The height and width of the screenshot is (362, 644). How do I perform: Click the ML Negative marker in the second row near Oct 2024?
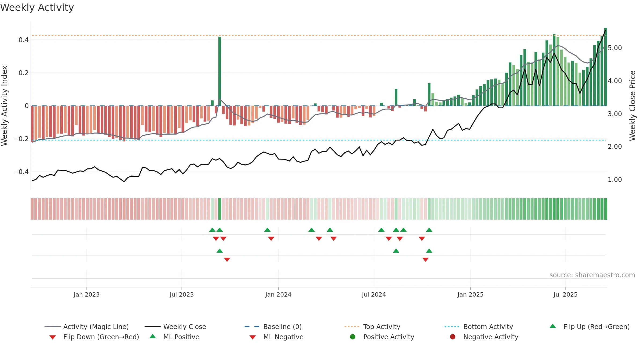(x=425, y=260)
